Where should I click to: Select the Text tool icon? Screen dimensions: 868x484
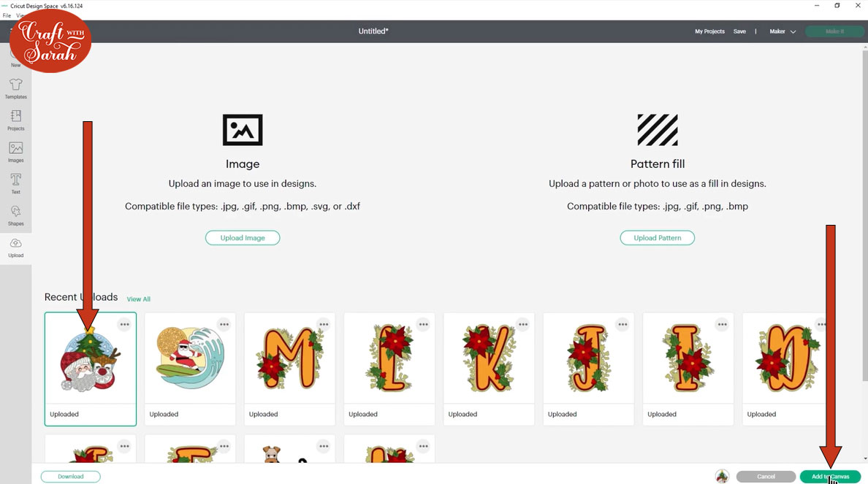pos(15,179)
